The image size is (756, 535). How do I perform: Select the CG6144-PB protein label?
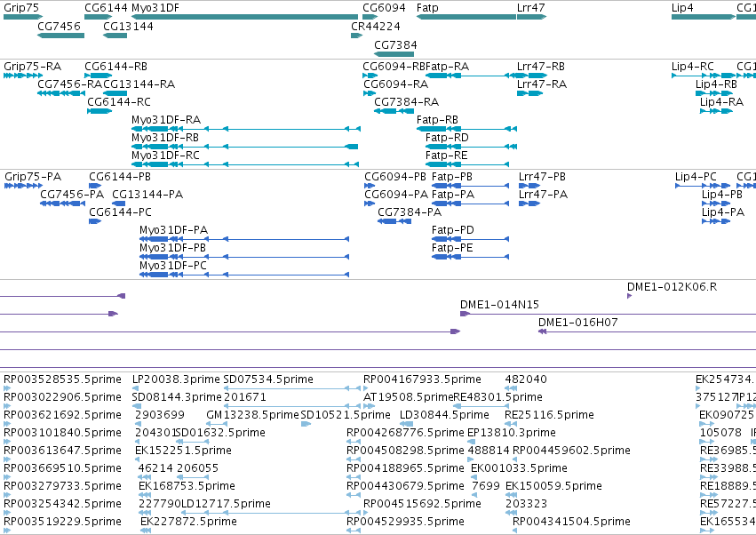120,177
